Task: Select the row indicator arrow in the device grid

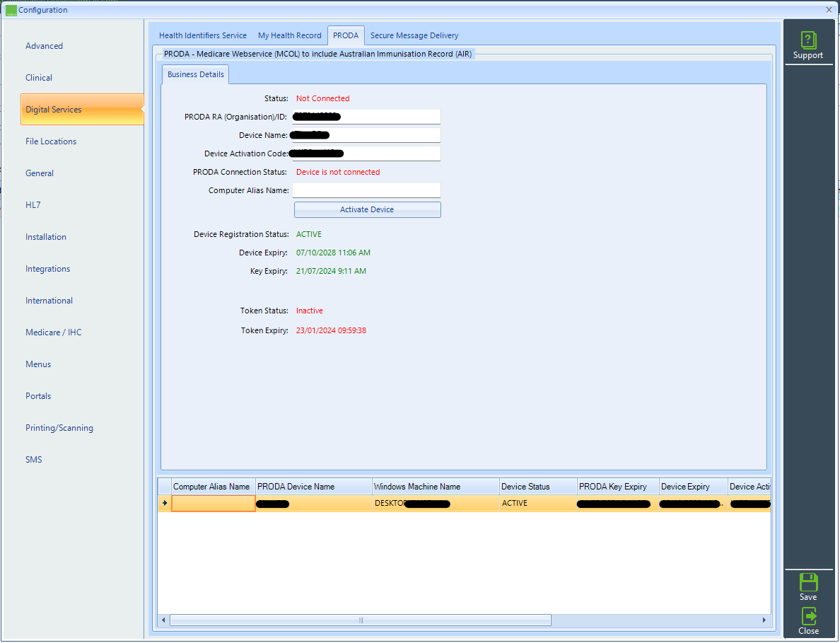Action: [x=165, y=503]
